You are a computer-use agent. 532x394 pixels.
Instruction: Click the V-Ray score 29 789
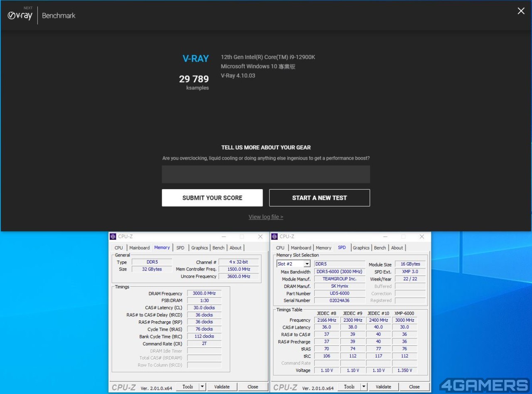pyautogui.click(x=194, y=79)
